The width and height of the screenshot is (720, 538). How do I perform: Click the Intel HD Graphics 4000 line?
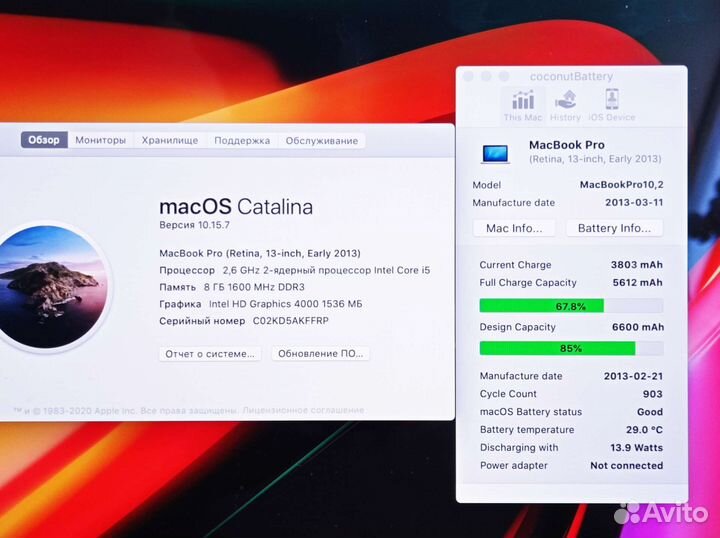tap(261, 304)
